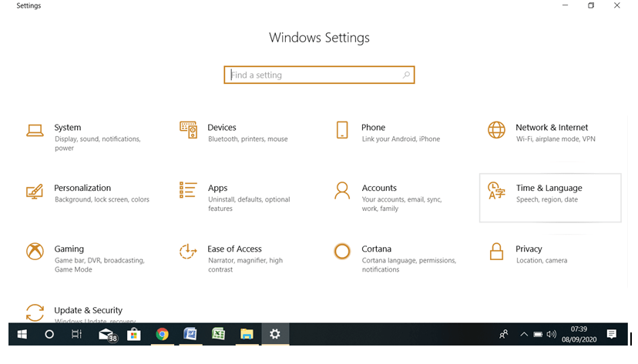This screenshot has width=638, height=364.
Task: Click "Location, camera" description
Action: (542, 260)
